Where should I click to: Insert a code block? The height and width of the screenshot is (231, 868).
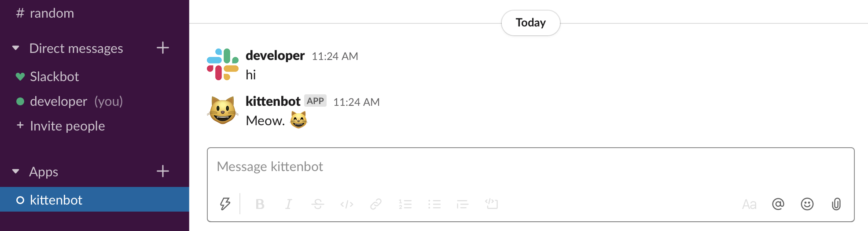click(492, 204)
